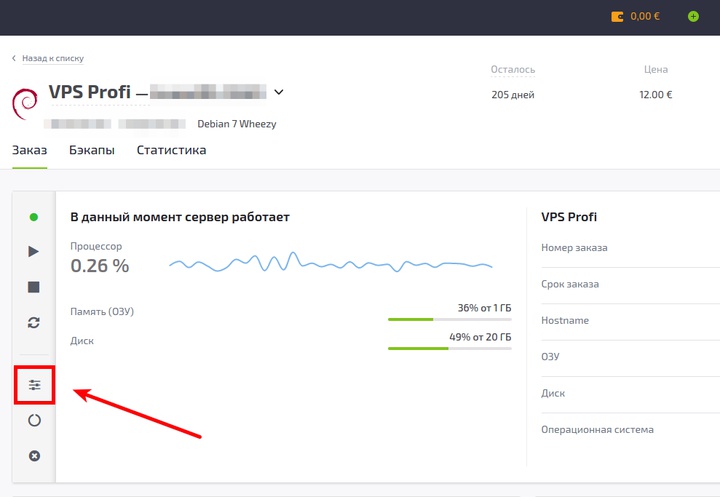Click the green server status dot
The width and height of the screenshot is (720, 497).
[x=34, y=217]
